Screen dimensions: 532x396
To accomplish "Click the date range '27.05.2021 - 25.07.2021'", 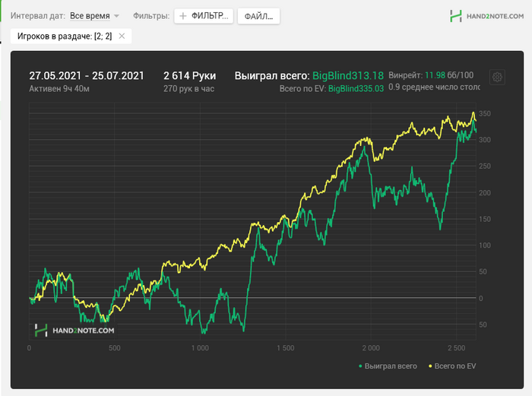I will pos(87,75).
